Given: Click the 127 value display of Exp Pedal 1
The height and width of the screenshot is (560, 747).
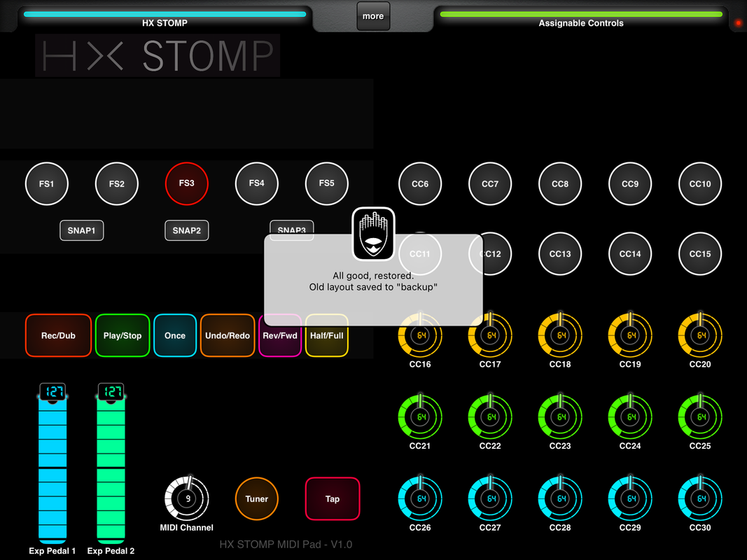Looking at the screenshot, I should tap(53, 391).
